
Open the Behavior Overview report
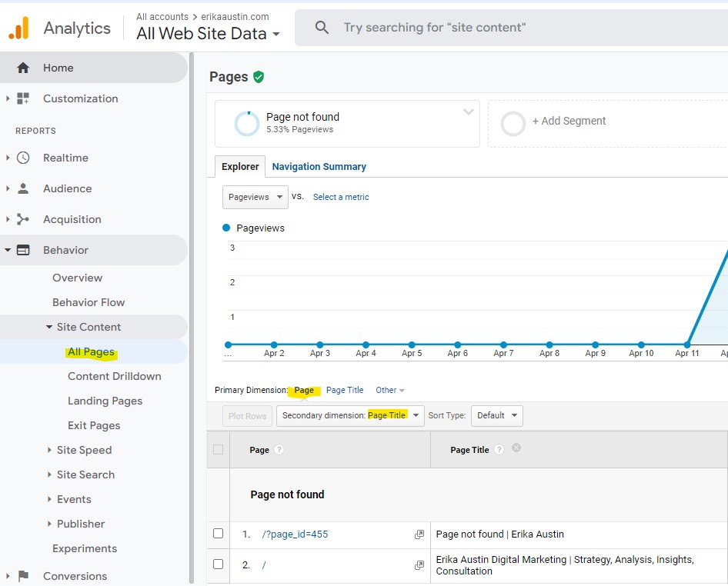(77, 278)
